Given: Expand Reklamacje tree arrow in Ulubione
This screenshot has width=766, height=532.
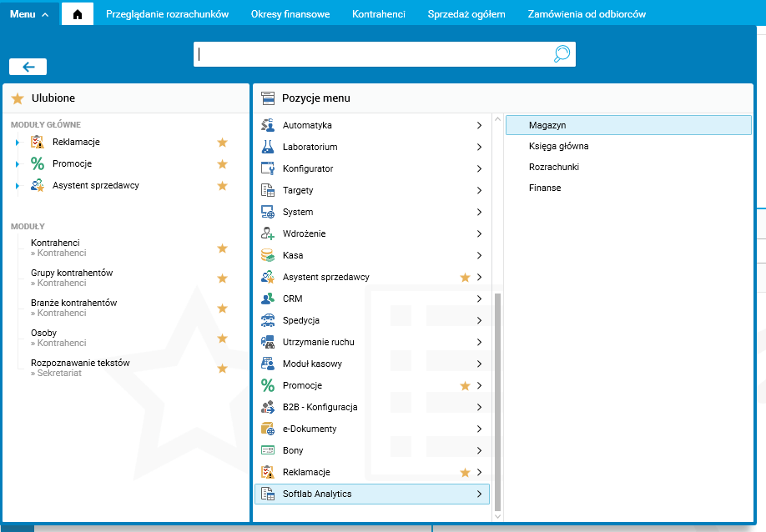Looking at the screenshot, I should [x=17, y=143].
